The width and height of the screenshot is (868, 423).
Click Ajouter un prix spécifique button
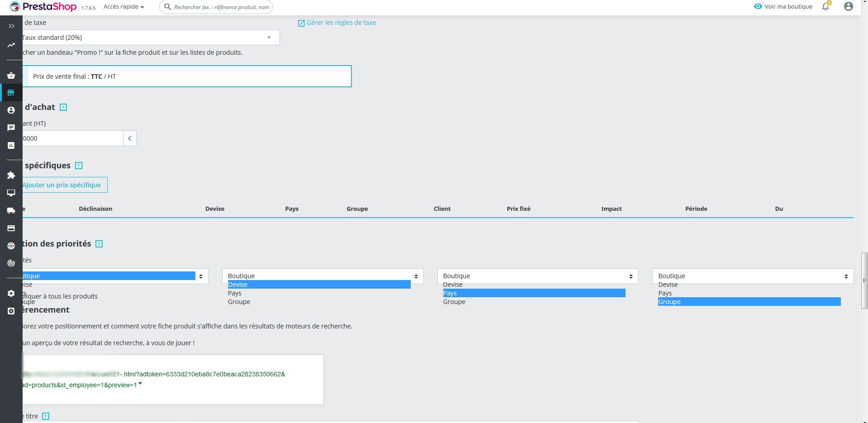63,185
